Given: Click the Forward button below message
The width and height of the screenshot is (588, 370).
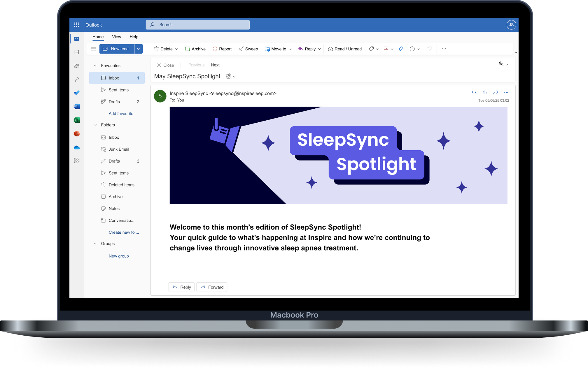Looking at the screenshot, I should (212, 287).
